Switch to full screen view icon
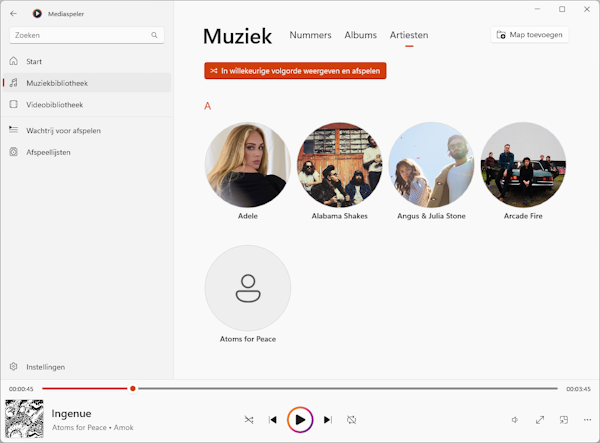The height and width of the screenshot is (443, 600). tap(540, 420)
